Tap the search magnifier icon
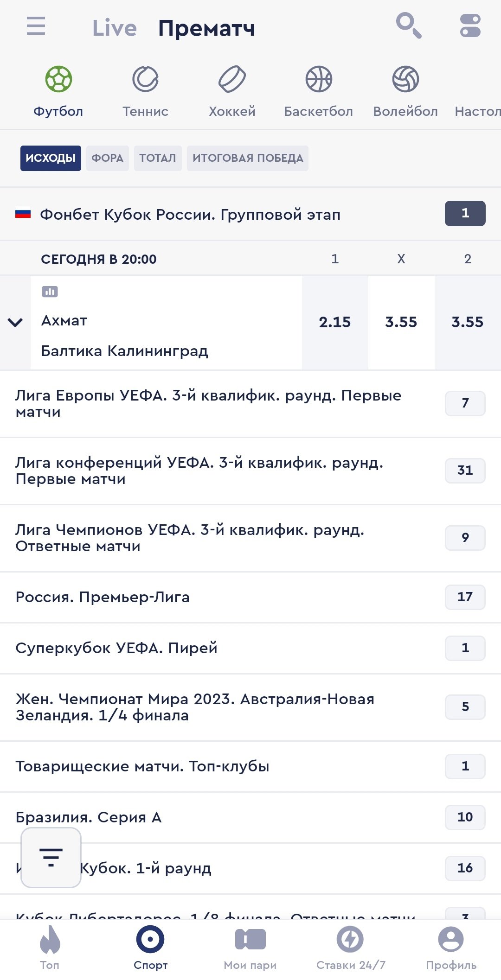 408,25
